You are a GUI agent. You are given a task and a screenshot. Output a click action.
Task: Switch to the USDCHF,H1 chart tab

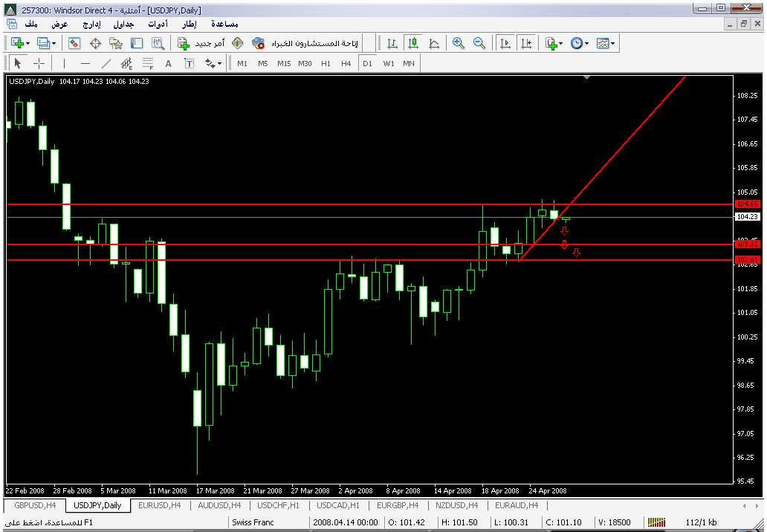(278, 505)
